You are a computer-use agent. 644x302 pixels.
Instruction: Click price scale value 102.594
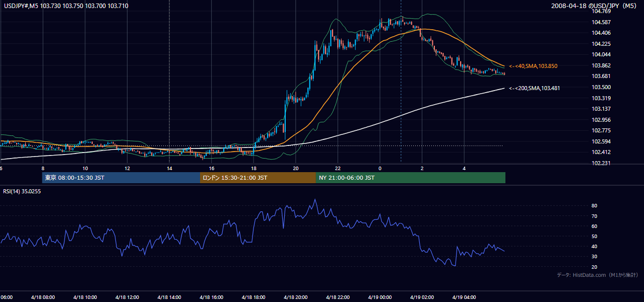pyautogui.click(x=601, y=141)
